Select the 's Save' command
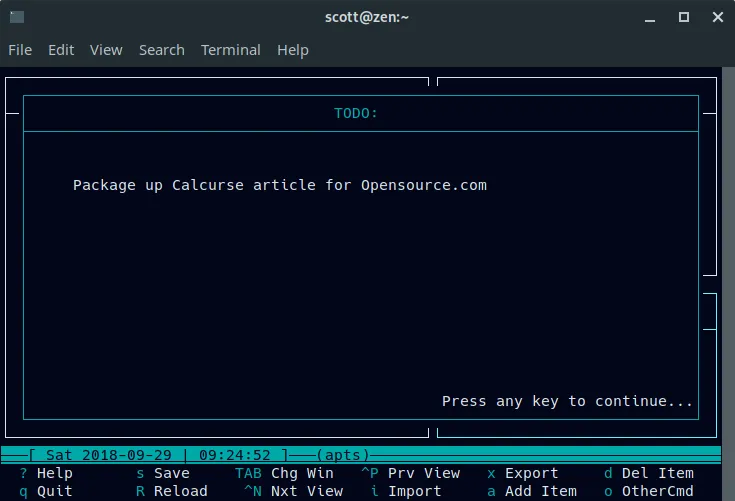Viewport: 735px width, 501px height. pos(163,473)
